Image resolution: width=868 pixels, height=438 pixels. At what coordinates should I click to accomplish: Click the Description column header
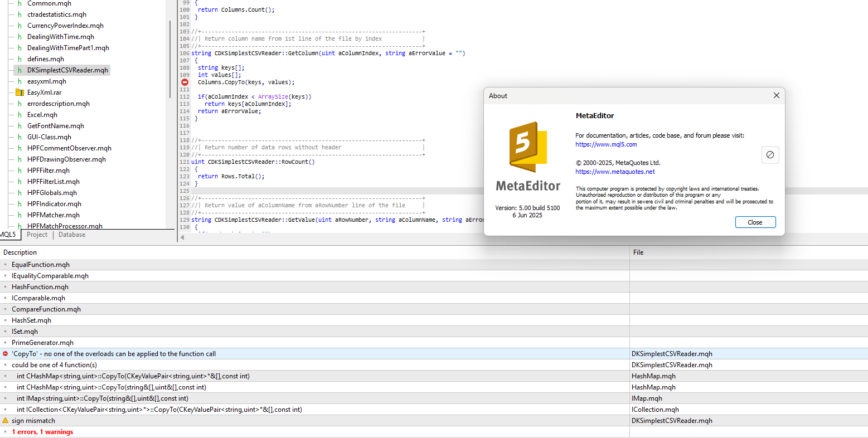click(x=20, y=252)
